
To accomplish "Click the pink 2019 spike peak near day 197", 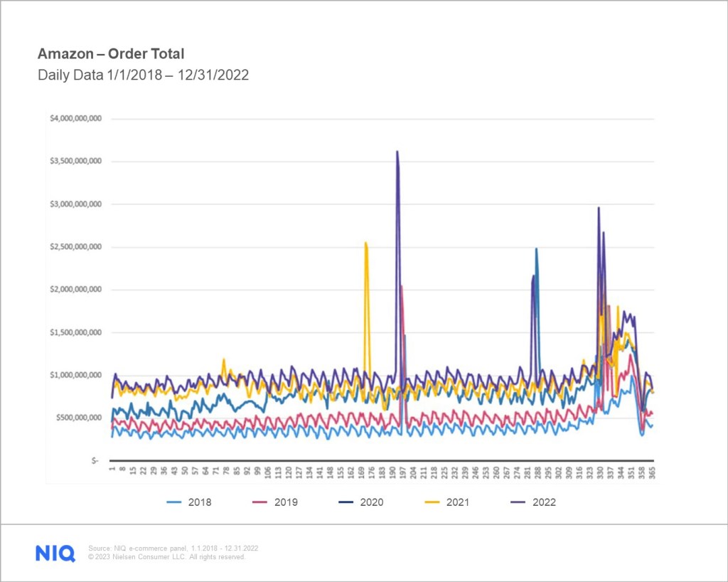I will click(x=401, y=286).
